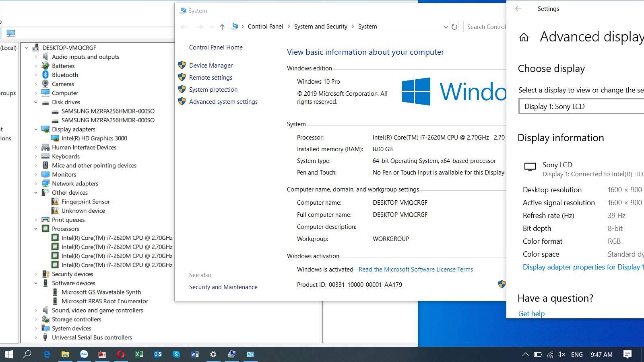Click the Settings home icon
644x362 pixels.
(524, 37)
